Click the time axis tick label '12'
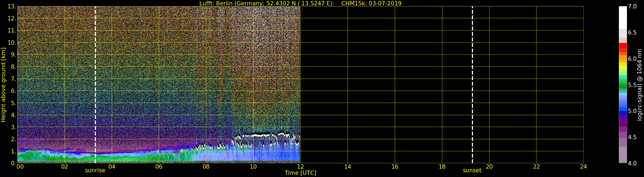The height and width of the screenshot is (177, 644). (300, 167)
